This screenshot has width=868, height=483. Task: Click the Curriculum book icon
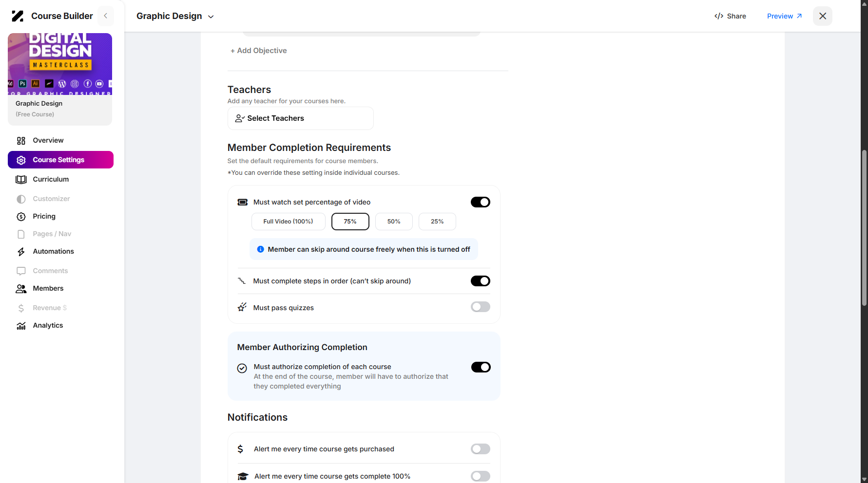[x=21, y=180]
